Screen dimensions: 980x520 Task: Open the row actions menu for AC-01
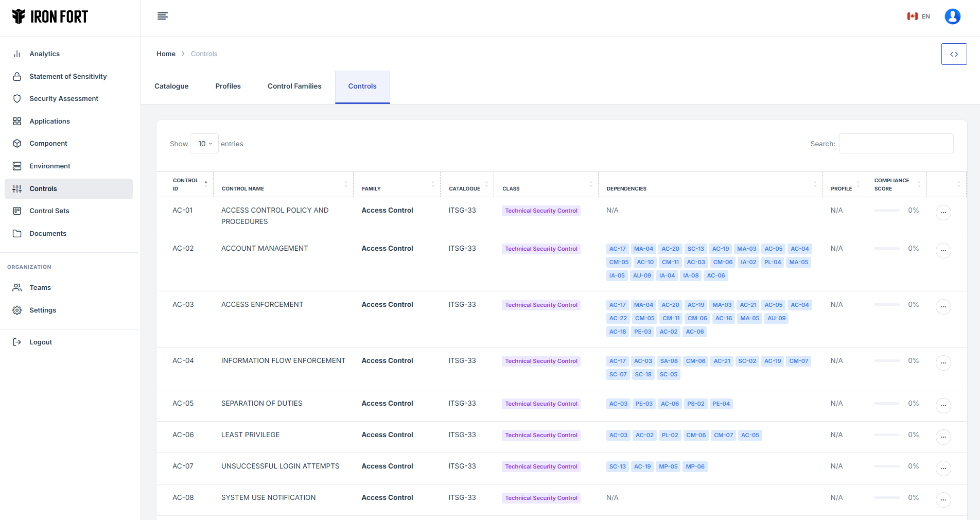point(943,212)
